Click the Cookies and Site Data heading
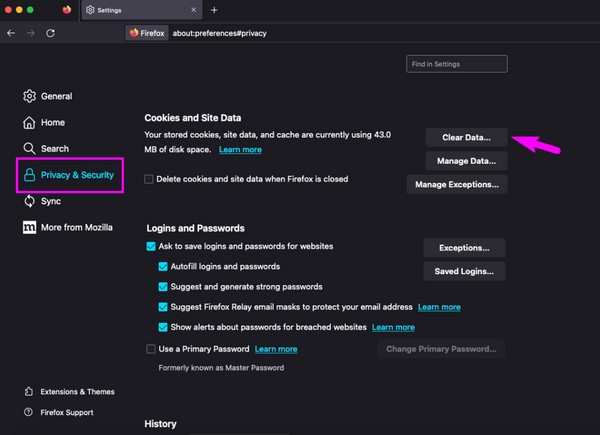This screenshot has width=600, height=435. pos(193,118)
